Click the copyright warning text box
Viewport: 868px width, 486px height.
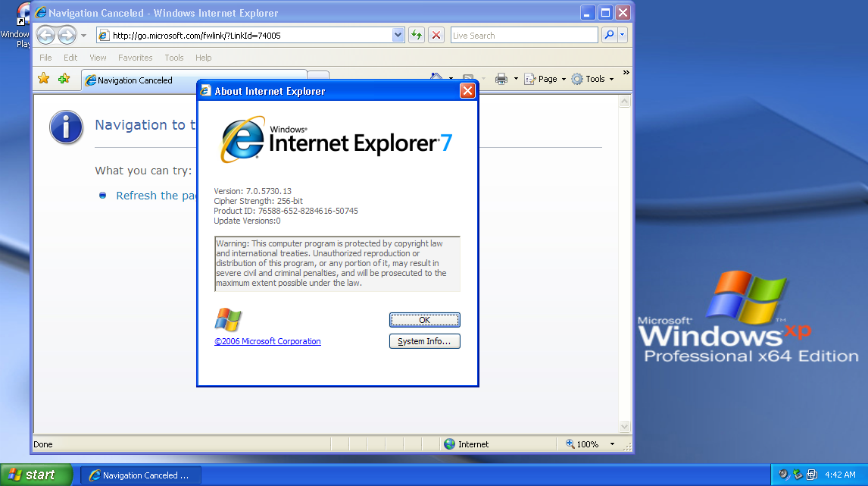pyautogui.click(x=337, y=264)
